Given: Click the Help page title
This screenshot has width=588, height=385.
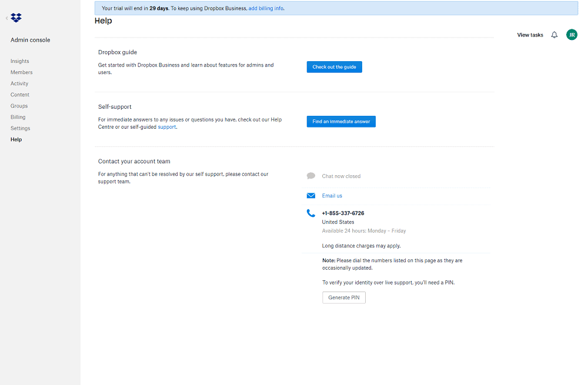Looking at the screenshot, I should click(103, 21).
